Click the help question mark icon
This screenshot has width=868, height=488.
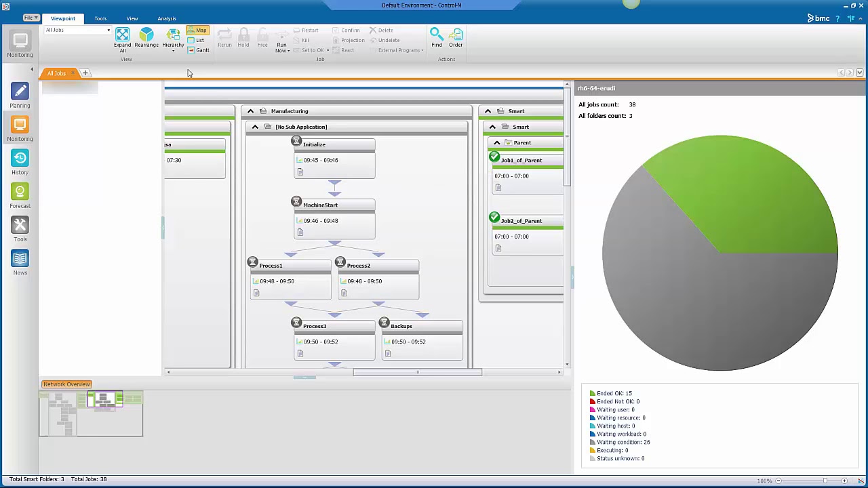838,18
